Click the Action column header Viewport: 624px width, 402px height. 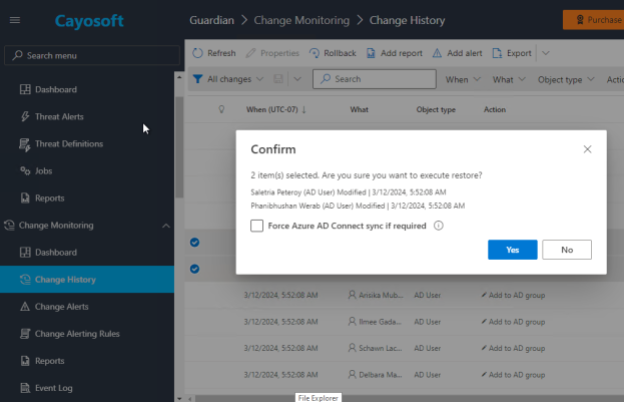click(495, 109)
